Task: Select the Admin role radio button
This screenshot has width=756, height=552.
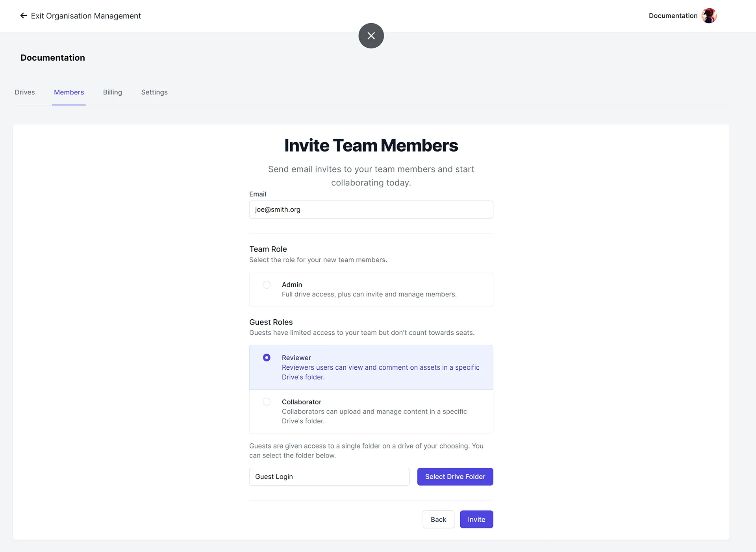Action: coord(267,285)
